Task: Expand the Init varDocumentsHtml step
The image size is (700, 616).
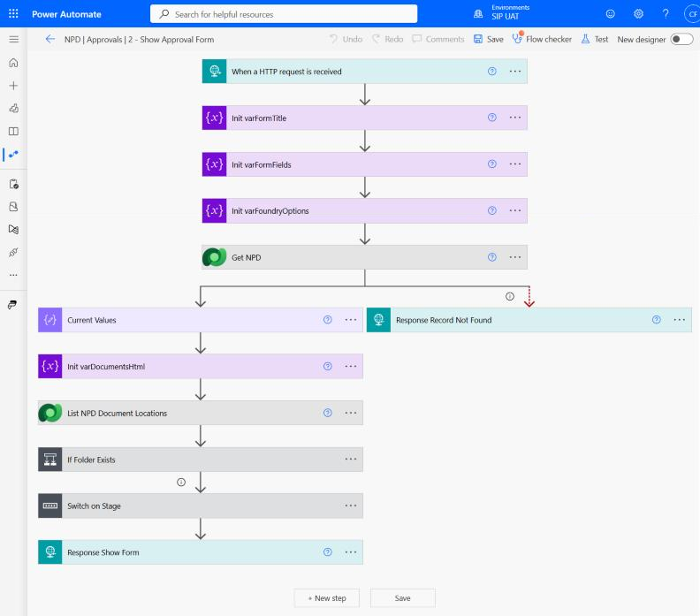Action: (x=201, y=366)
